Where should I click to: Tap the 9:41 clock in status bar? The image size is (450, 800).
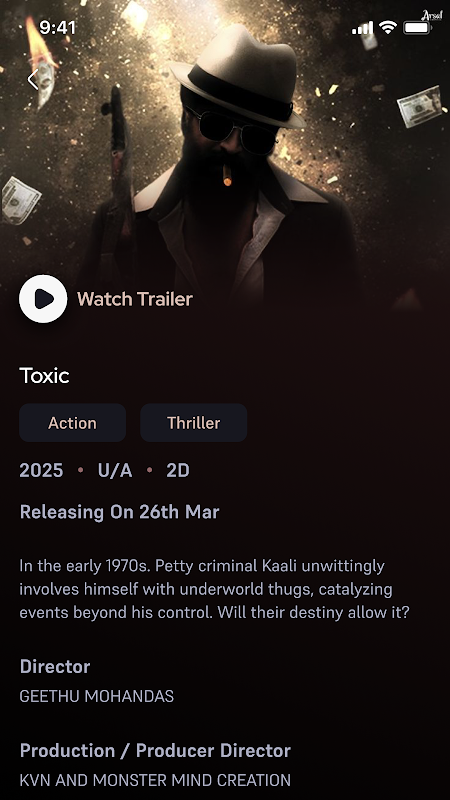tap(58, 28)
